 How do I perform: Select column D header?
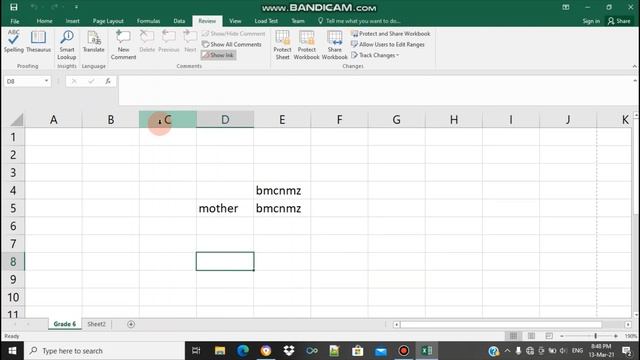225,120
